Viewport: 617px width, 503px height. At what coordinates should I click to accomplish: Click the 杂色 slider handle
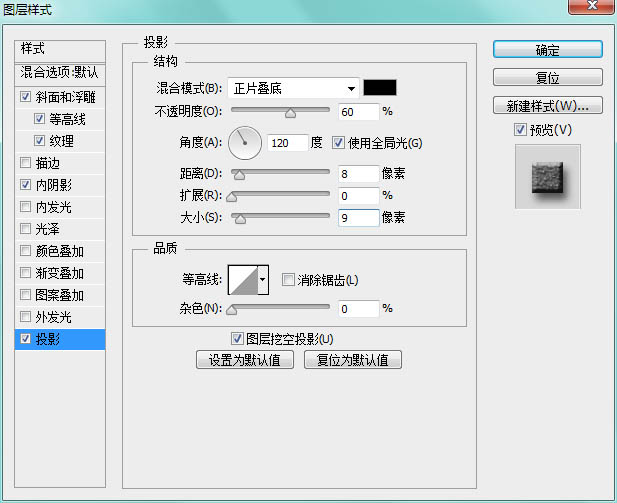click(x=232, y=311)
